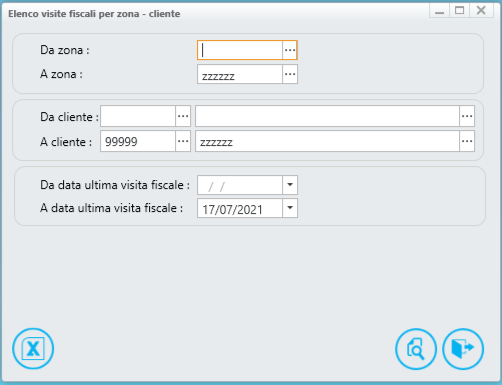The width and height of the screenshot is (502, 385).
Task: Click the Da cliente code field
Action: coord(138,116)
